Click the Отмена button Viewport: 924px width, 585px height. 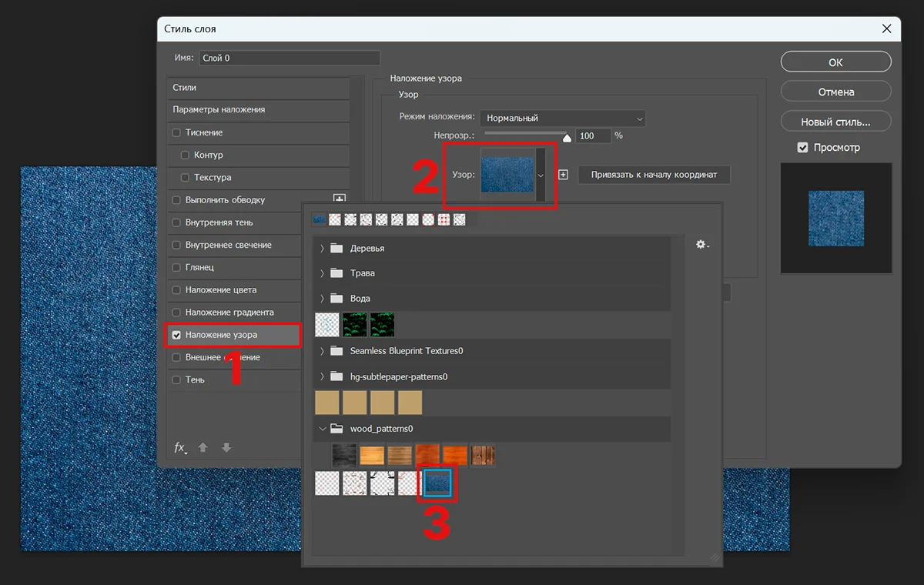point(836,92)
